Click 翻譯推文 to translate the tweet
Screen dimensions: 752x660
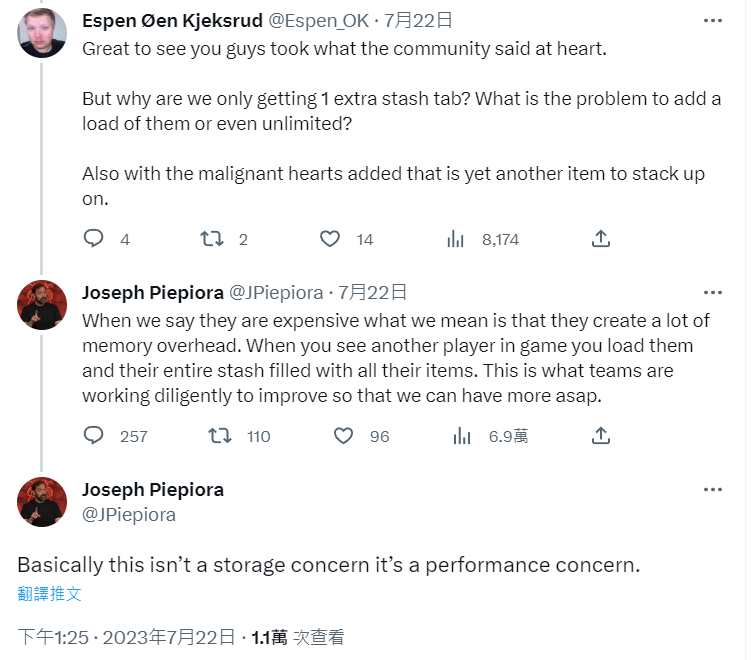(x=49, y=593)
